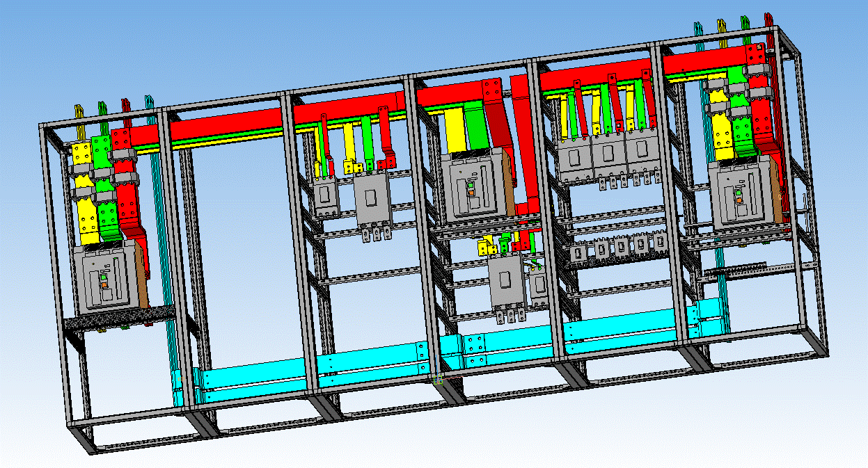Click the large breaker in the far-right cabinet
The image size is (868, 468).
[x=743, y=193]
